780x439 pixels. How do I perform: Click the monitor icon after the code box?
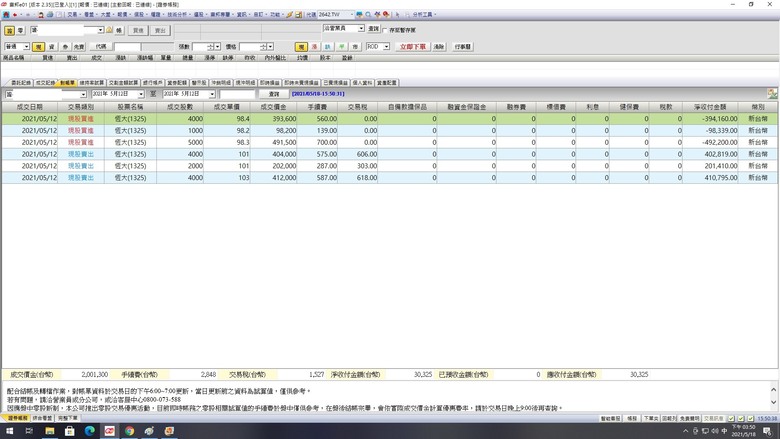click(x=359, y=15)
